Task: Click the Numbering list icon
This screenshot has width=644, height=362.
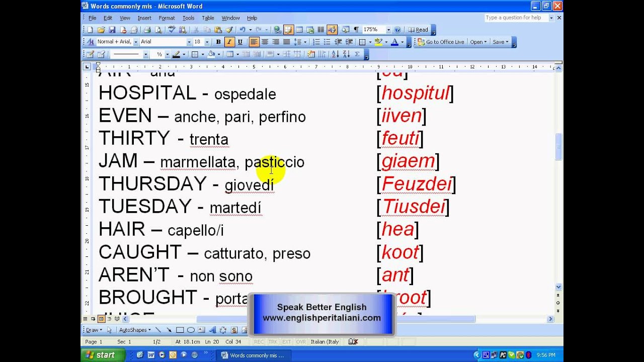Action: click(x=316, y=42)
